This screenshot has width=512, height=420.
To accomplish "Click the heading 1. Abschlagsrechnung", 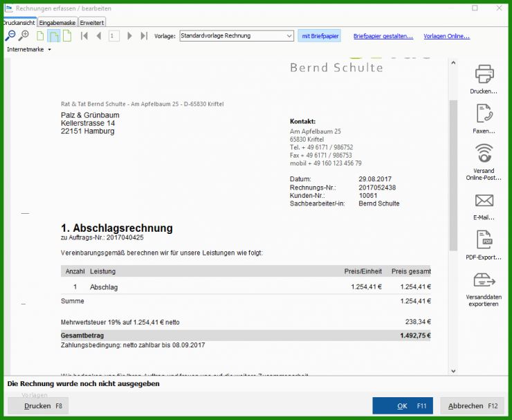I will tap(116, 228).
